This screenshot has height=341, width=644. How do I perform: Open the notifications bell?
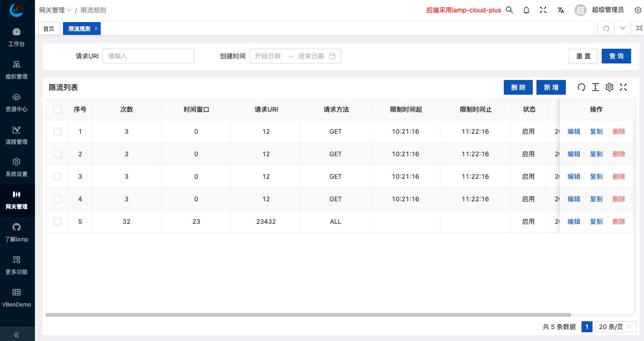pos(526,10)
